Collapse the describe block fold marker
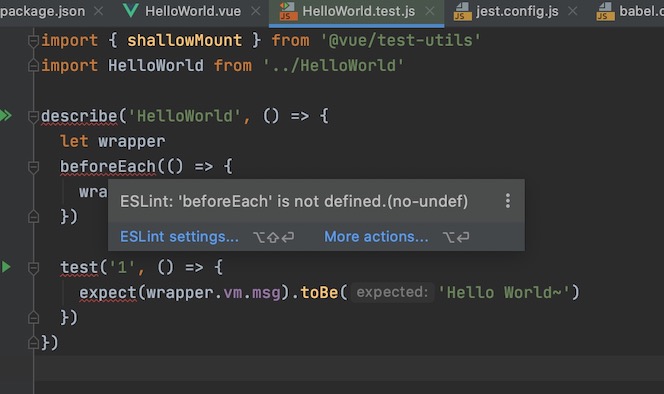 click(33, 117)
